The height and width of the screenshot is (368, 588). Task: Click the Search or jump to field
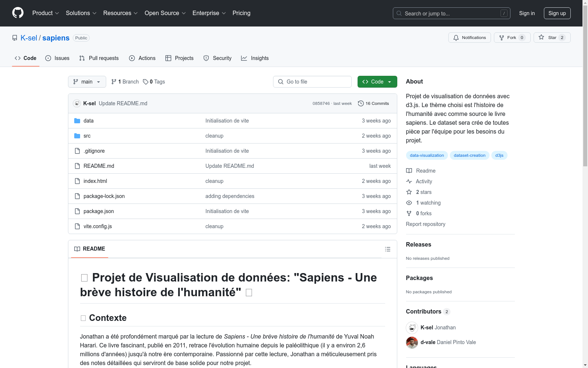coord(452,13)
